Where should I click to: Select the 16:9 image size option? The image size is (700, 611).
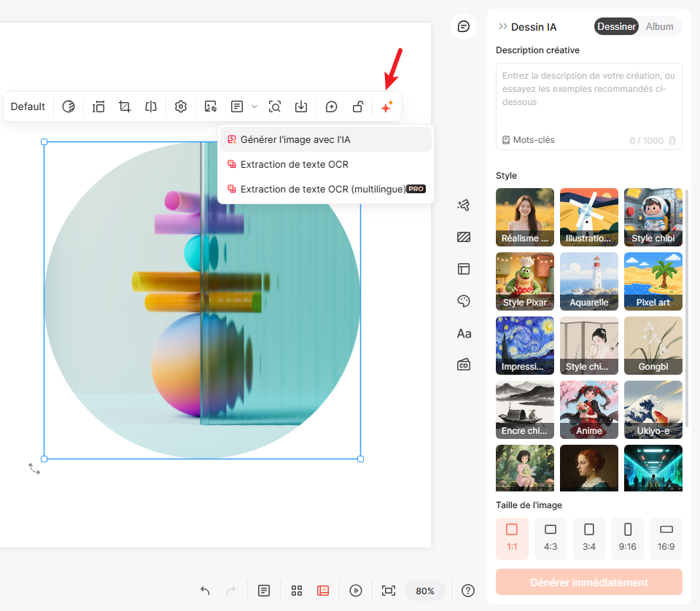click(666, 538)
